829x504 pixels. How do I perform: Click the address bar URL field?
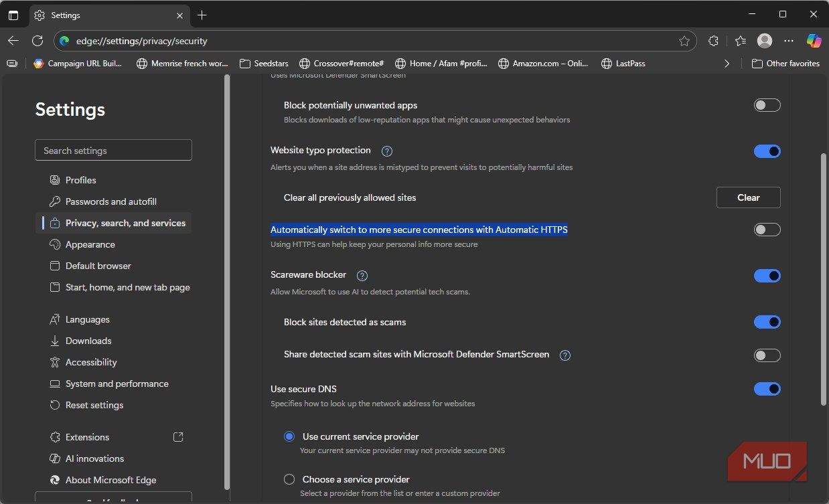[x=375, y=41]
